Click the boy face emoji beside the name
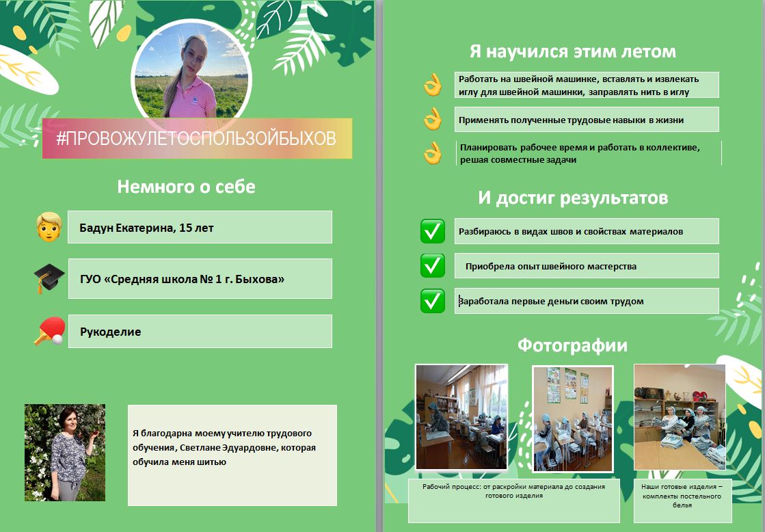This screenshot has width=765, height=532. coord(49,227)
